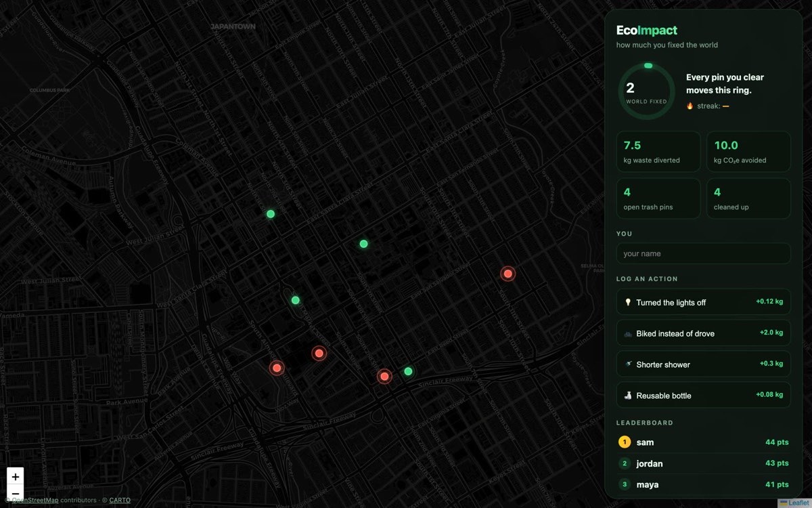
Task: Select the green pin beside the Sinclair Freeway red pin
Action: pos(408,371)
